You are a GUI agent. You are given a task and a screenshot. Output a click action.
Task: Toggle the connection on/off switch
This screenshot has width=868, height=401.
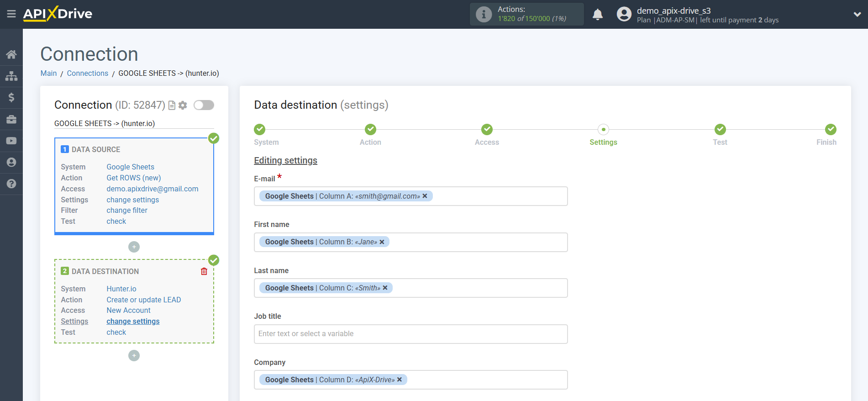tap(204, 105)
